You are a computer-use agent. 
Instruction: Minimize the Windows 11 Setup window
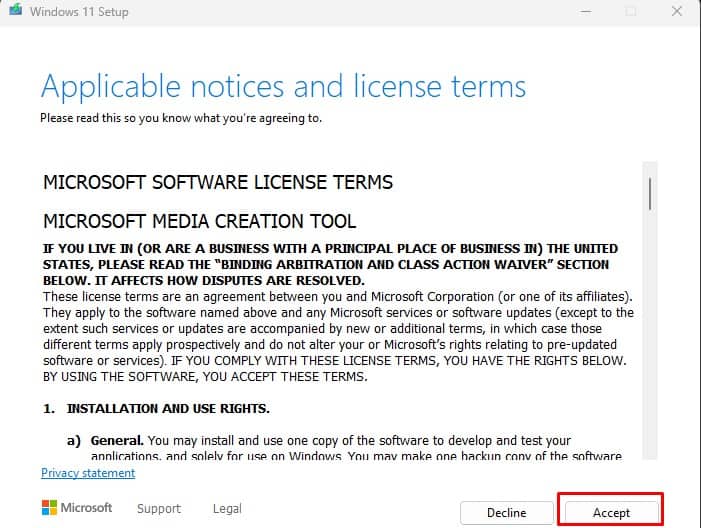point(586,11)
